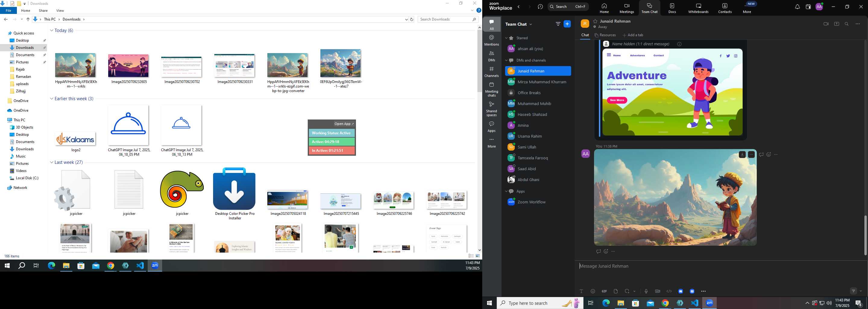Image resolution: width=868 pixels, height=309 pixels.
Task: Open Apps in Zoom left sidebar
Action: (x=492, y=126)
